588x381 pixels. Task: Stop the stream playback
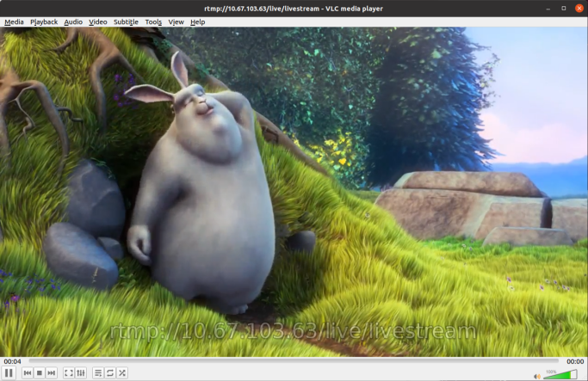pos(40,372)
